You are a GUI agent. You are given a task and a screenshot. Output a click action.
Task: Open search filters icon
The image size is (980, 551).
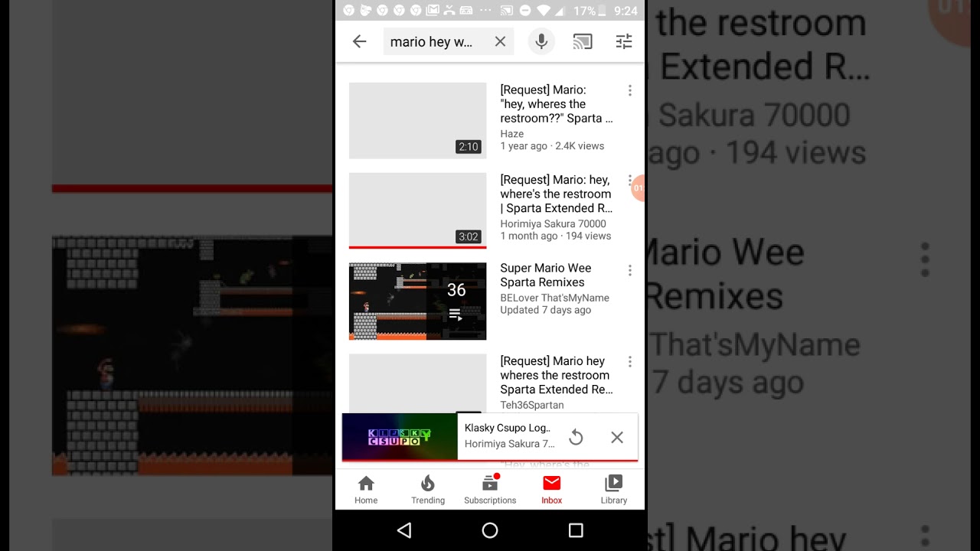tap(624, 42)
